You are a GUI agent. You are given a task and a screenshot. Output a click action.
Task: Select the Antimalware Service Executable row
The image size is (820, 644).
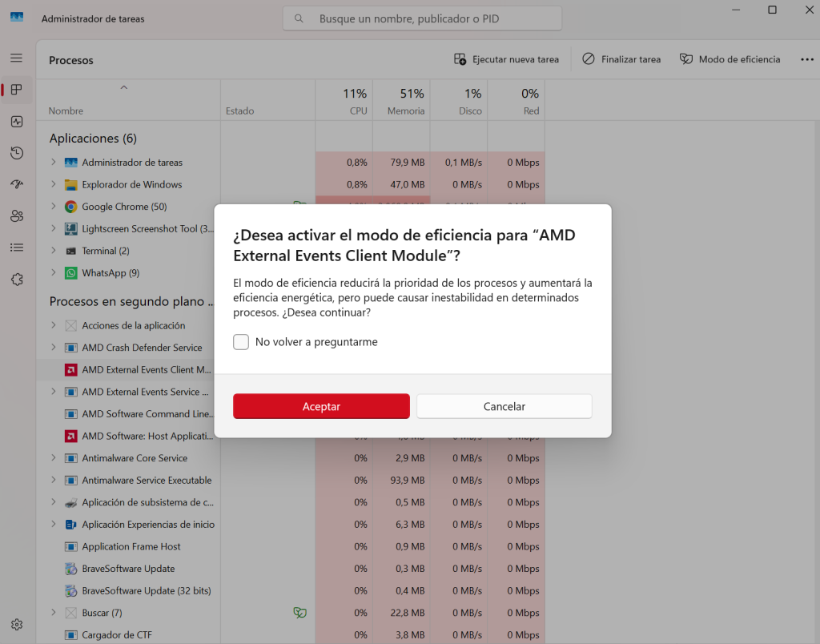[x=290, y=481]
